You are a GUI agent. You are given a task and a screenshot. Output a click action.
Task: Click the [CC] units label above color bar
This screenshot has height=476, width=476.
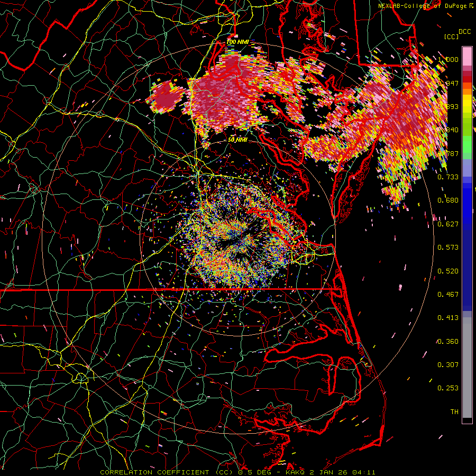click(452, 36)
